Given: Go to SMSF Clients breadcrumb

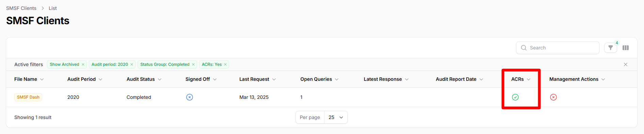Looking at the screenshot, I should [21, 8].
